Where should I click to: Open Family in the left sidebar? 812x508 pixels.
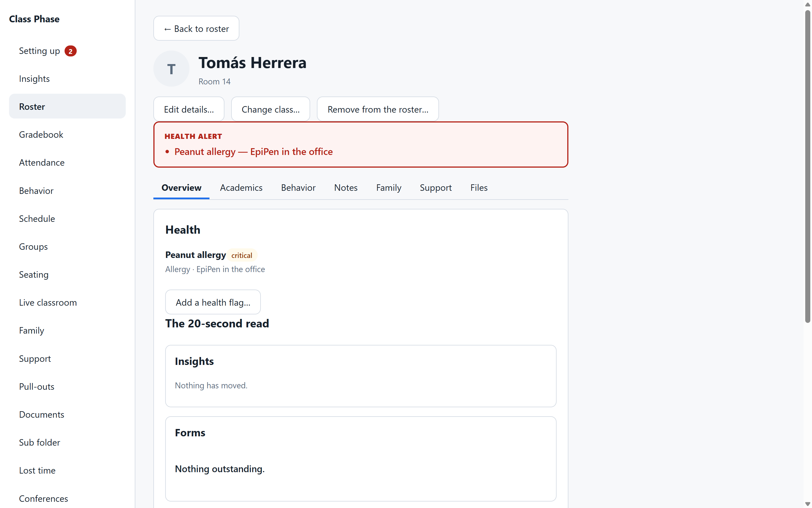coord(67,330)
